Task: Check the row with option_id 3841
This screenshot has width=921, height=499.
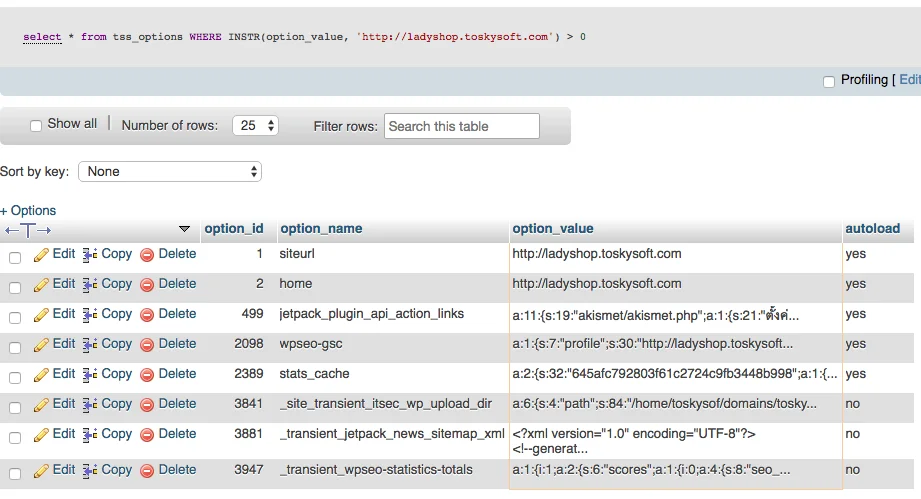Action: coord(15,407)
